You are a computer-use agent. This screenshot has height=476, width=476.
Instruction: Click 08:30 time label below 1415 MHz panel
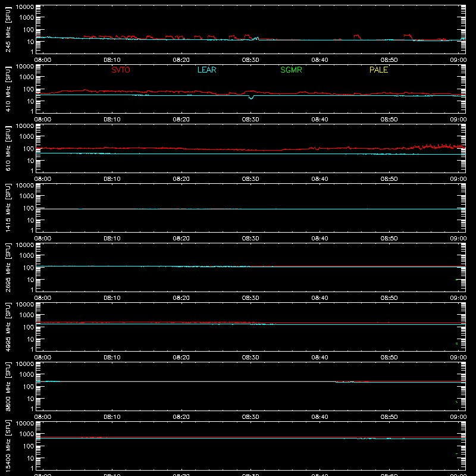(250, 239)
